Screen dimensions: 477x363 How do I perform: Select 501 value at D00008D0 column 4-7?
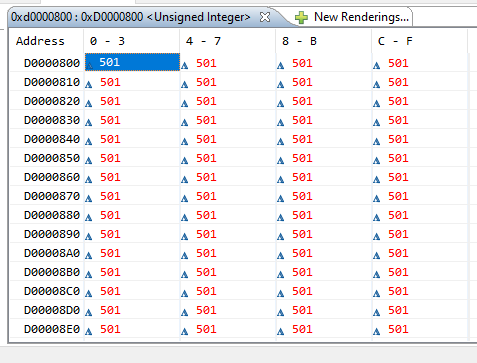(206, 310)
